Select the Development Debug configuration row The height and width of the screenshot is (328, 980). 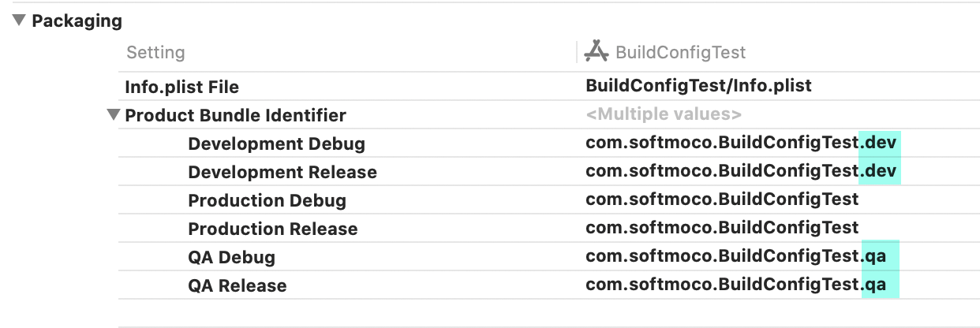(276, 143)
